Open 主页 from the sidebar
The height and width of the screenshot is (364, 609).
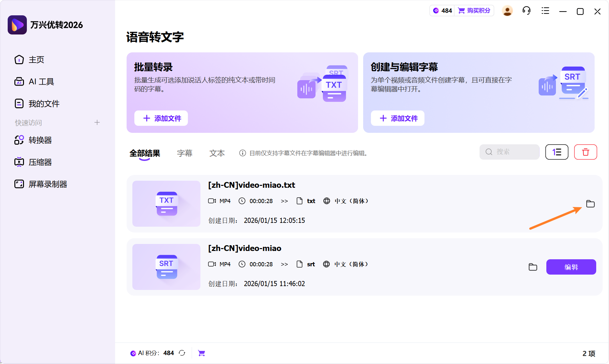(36, 59)
